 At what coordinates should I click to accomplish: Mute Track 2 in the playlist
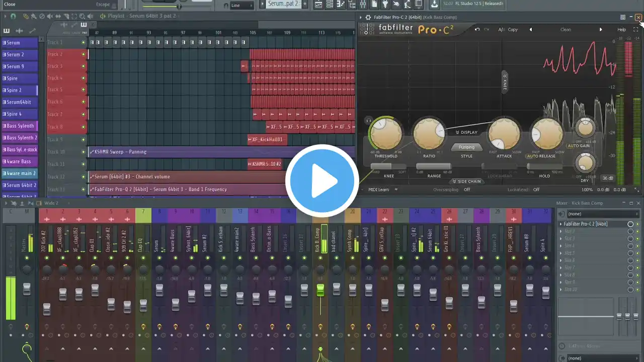pos(84,54)
